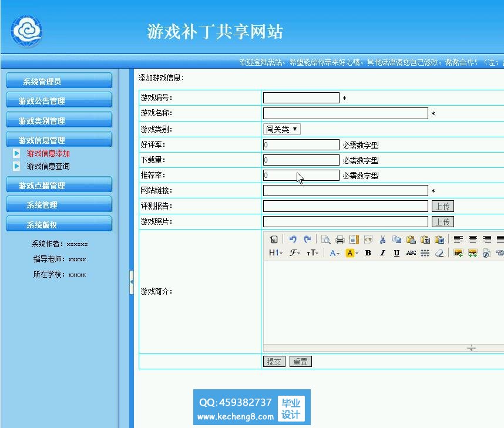
Task: Focus the 游戏照片 path field
Action: coord(345,221)
